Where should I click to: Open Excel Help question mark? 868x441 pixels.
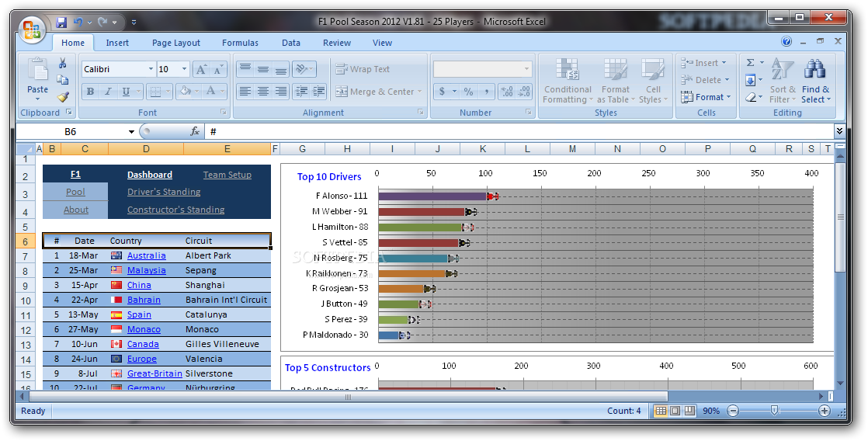coord(786,41)
